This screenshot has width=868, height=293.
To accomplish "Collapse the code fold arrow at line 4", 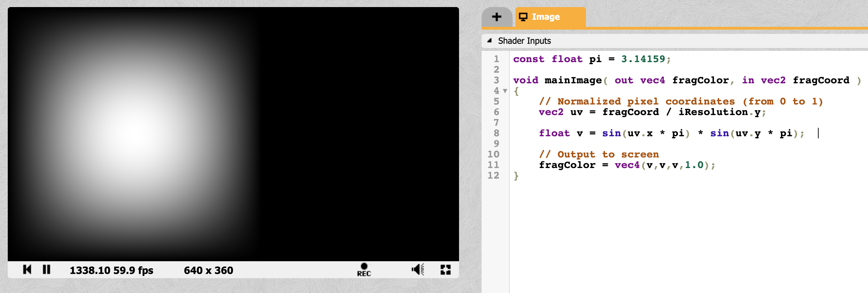I will pyautogui.click(x=505, y=91).
